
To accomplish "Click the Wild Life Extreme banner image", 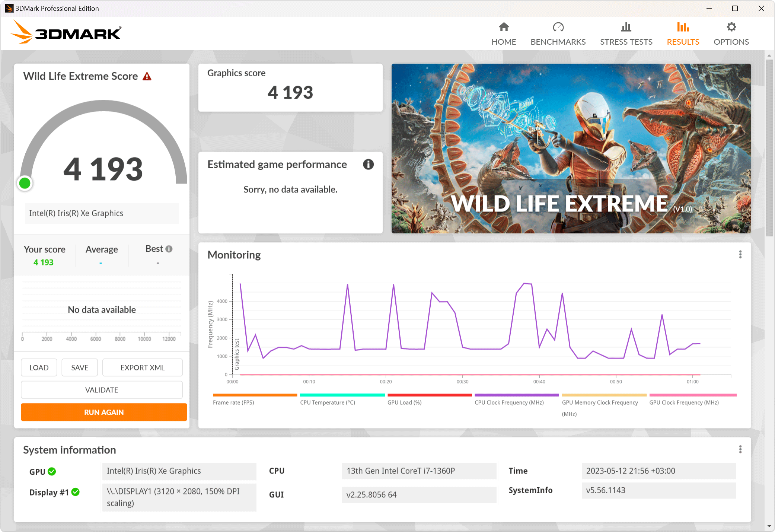I will click(x=571, y=148).
